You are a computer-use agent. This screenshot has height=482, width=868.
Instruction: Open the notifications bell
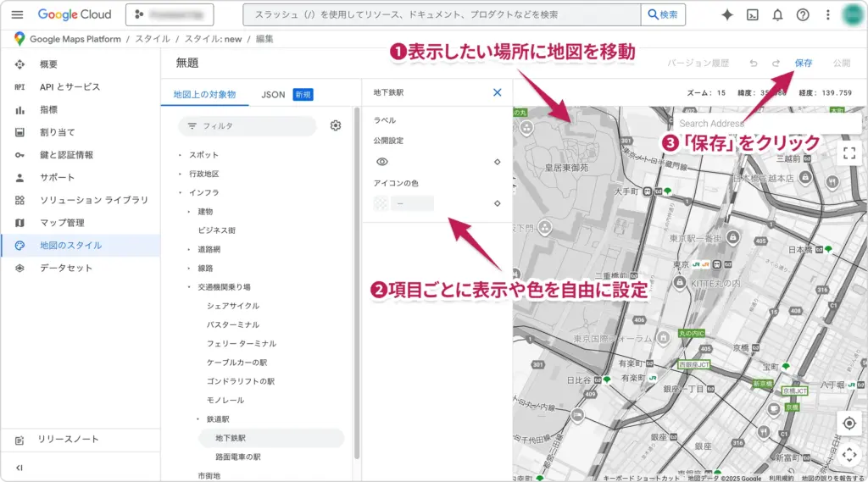click(x=778, y=15)
